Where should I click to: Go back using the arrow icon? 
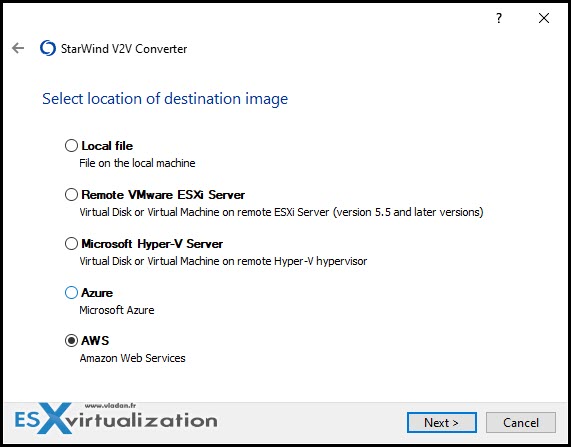[x=18, y=48]
